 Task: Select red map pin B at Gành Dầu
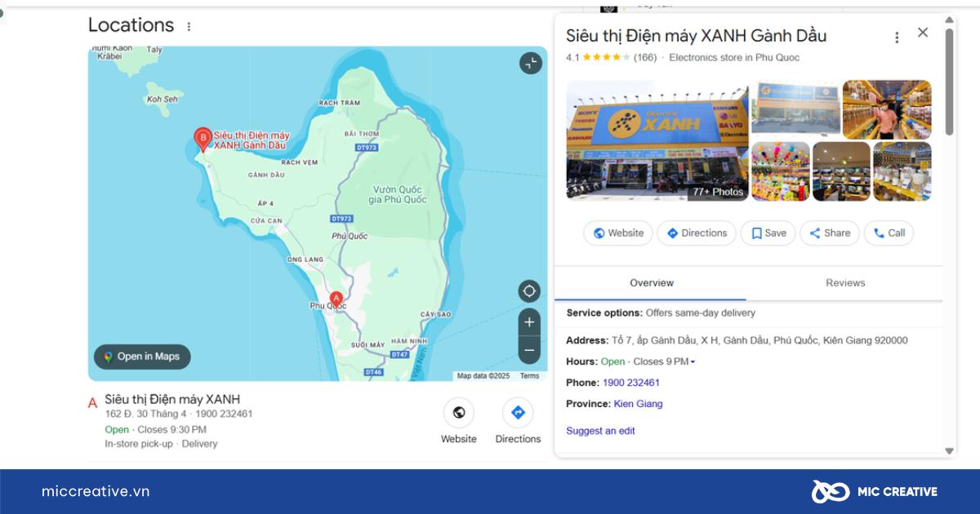point(203,140)
